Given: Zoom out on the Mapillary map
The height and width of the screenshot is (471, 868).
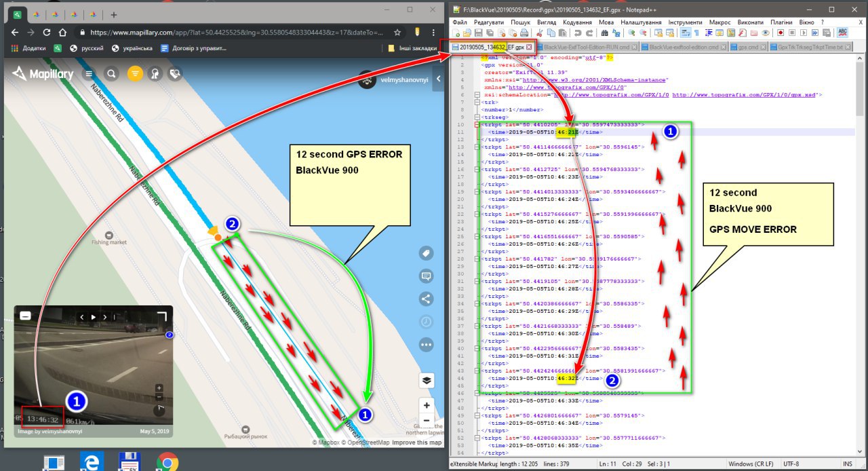Looking at the screenshot, I should click(x=427, y=421).
